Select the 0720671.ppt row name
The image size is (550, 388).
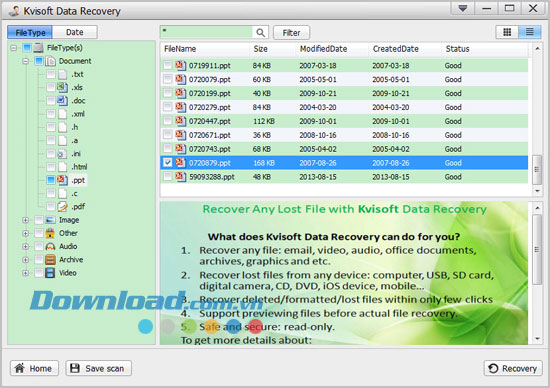210,135
